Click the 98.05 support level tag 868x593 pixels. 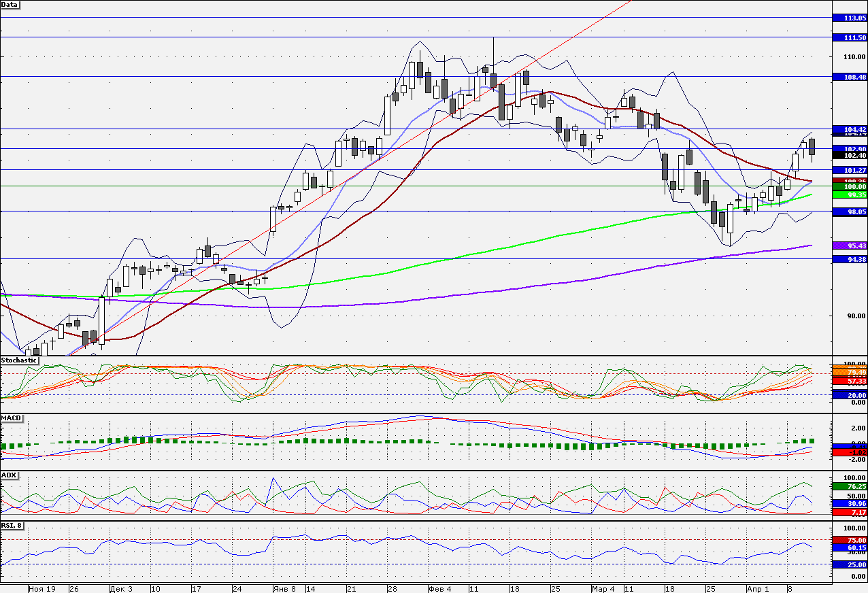pyautogui.click(x=850, y=211)
